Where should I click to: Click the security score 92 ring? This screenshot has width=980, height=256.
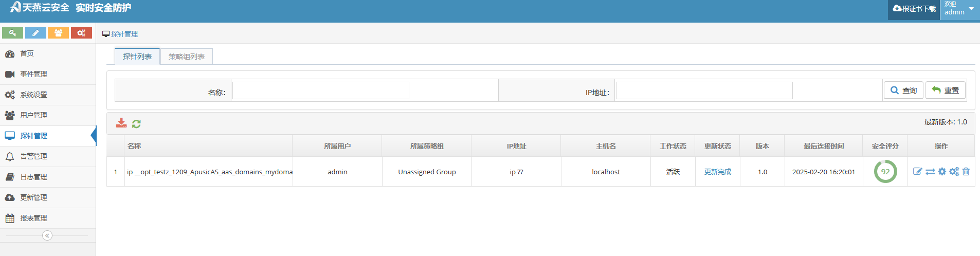[x=885, y=172]
